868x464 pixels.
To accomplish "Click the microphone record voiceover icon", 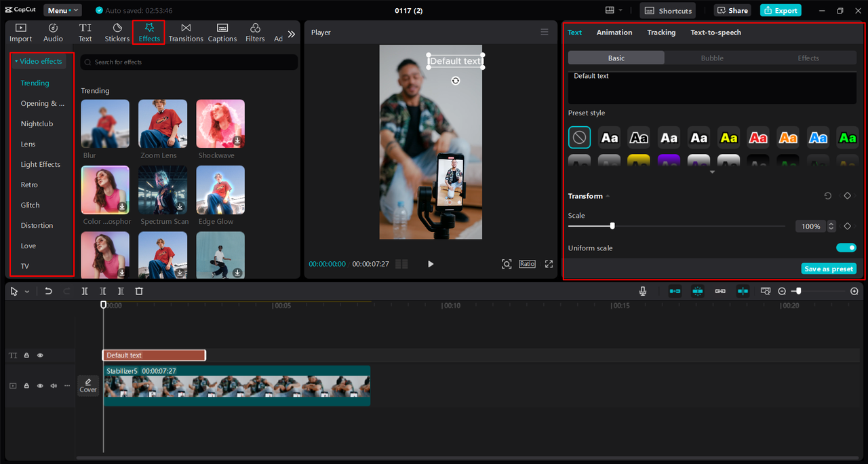I will (x=643, y=291).
